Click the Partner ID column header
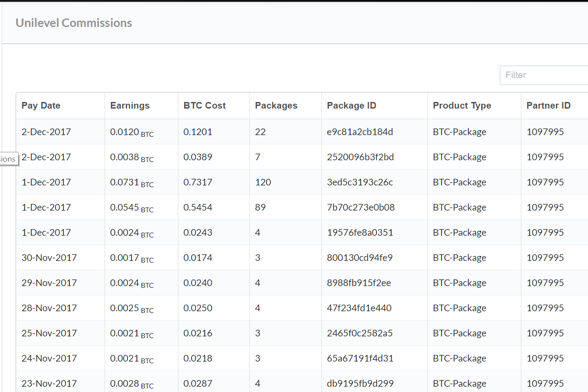The image size is (588, 392). coord(548,106)
